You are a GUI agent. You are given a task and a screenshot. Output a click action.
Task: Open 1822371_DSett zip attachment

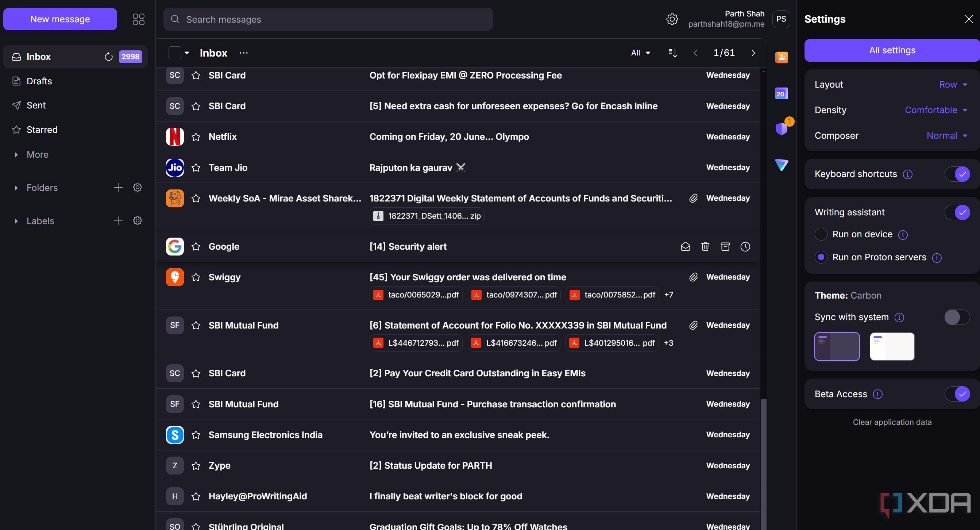tap(427, 216)
